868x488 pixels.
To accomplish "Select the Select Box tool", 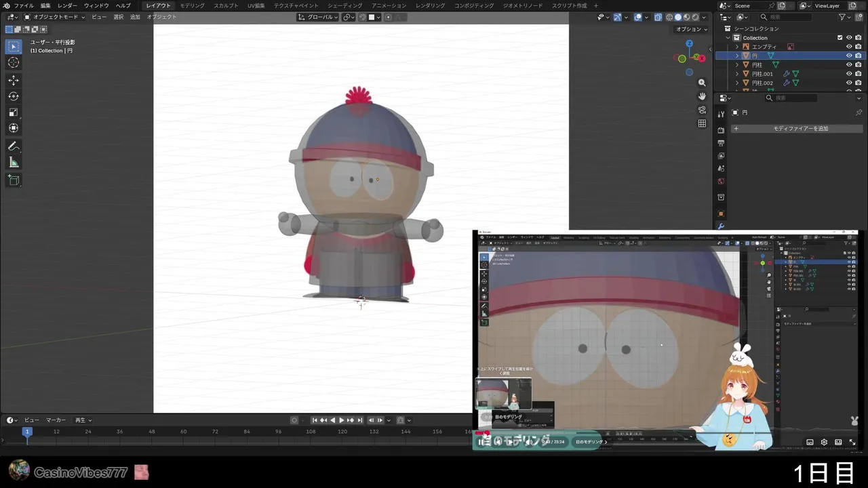I will [x=14, y=47].
